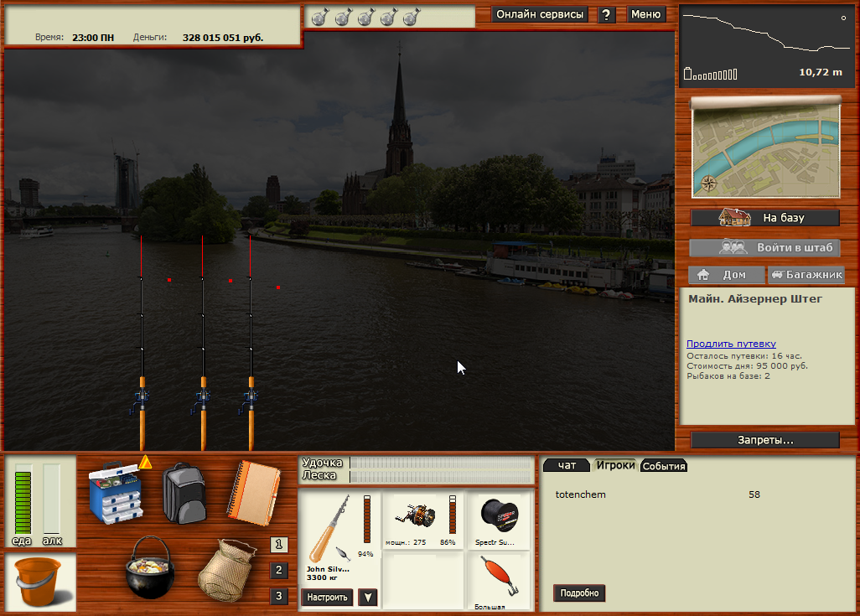Viewport: 860px width, 616px height.
Task: Open the river location map thumbnail
Action: tap(765, 150)
